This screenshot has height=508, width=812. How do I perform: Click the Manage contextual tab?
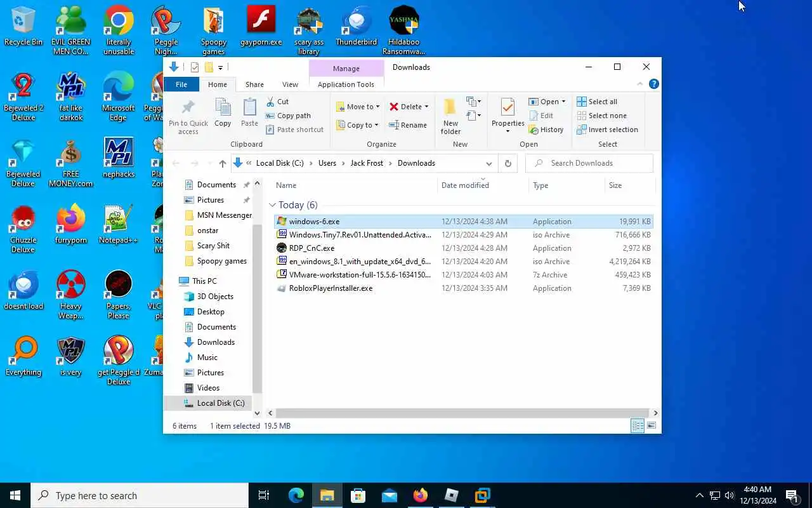coord(346,69)
